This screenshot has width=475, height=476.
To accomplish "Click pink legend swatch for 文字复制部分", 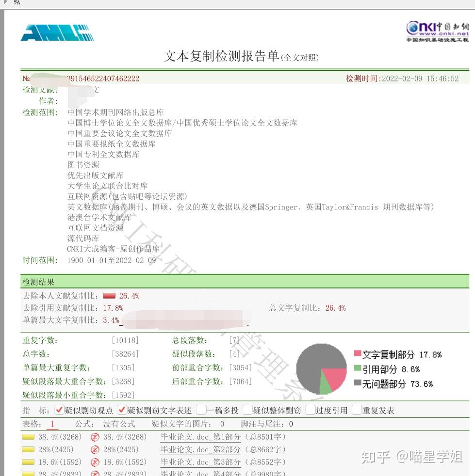I will pos(358,353).
